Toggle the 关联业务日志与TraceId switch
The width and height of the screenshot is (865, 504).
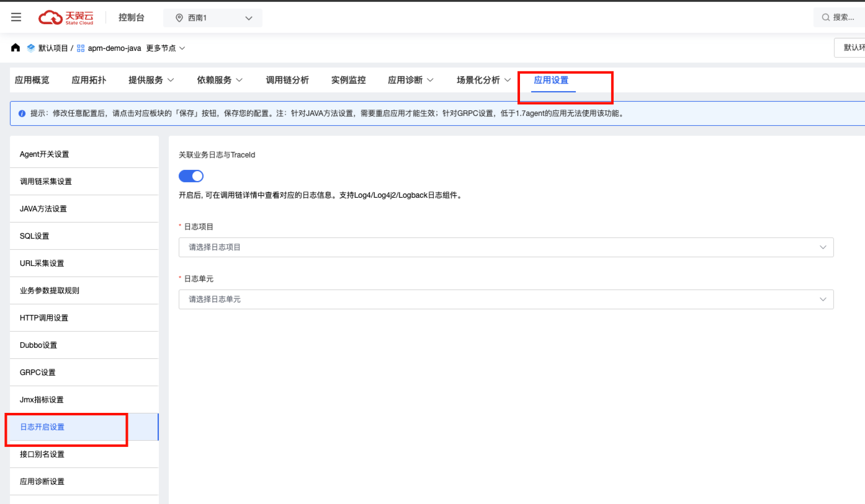pyautogui.click(x=191, y=176)
